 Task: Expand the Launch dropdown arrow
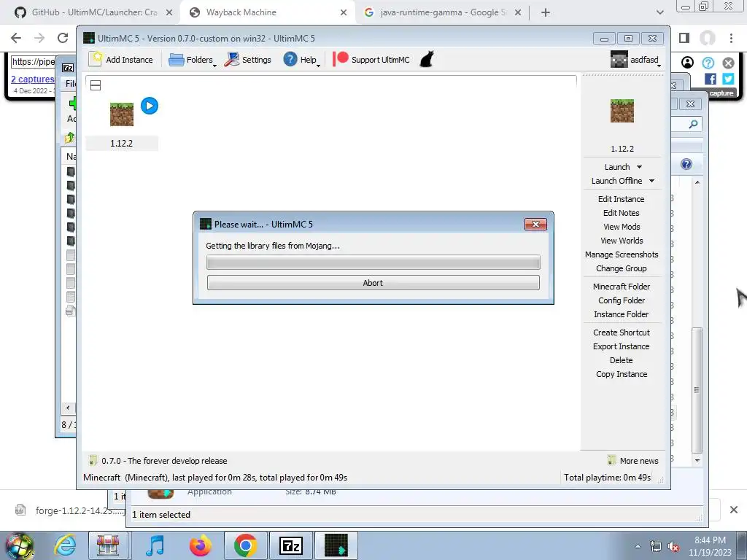639,167
